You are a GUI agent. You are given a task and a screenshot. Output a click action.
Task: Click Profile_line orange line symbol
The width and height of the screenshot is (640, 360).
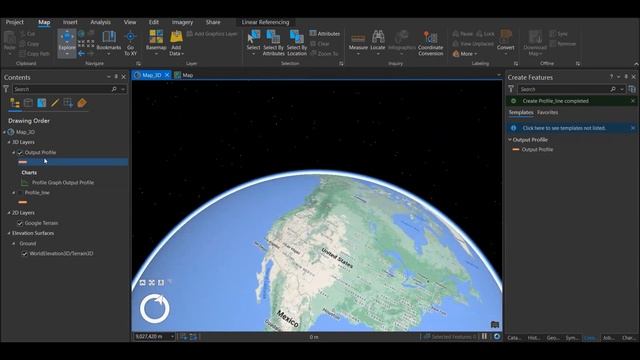click(23, 202)
